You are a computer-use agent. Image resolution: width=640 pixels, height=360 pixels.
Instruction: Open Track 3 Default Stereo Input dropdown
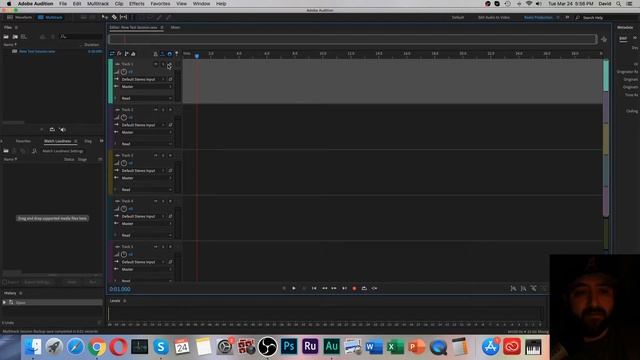click(x=143, y=171)
